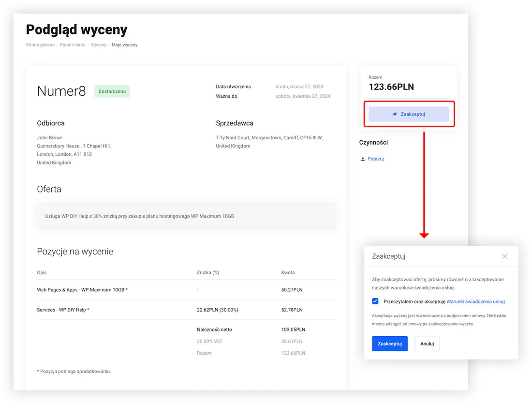Click the discount value 22.62PLN (30.00%)
The width and height of the screenshot is (532, 404).
coord(218,310)
